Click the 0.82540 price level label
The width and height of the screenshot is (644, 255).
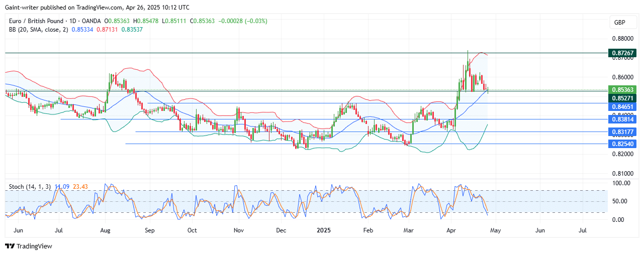tap(623, 144)
